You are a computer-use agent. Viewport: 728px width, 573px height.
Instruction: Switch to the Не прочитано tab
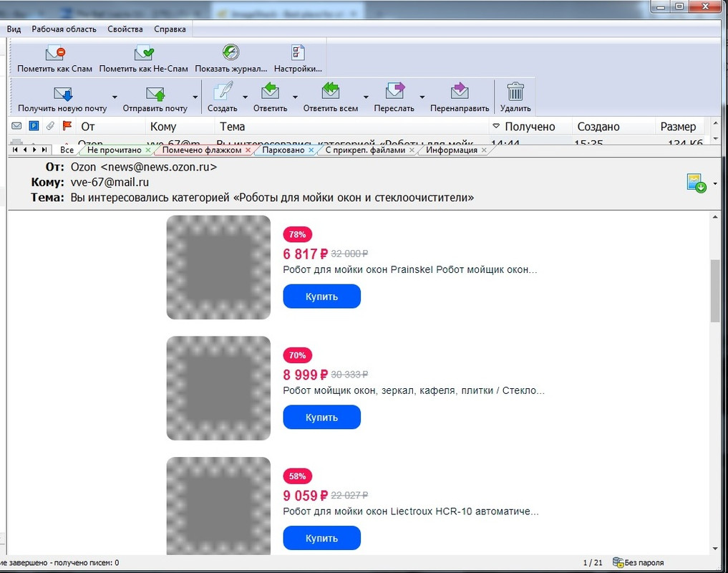[x=115, y=150]
